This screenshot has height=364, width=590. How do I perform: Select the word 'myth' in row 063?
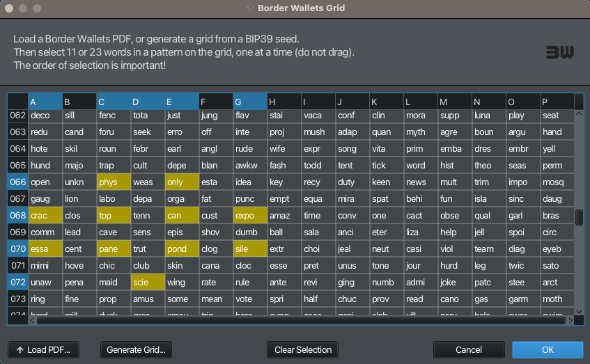pyautogui.click(x=420, y=132)
